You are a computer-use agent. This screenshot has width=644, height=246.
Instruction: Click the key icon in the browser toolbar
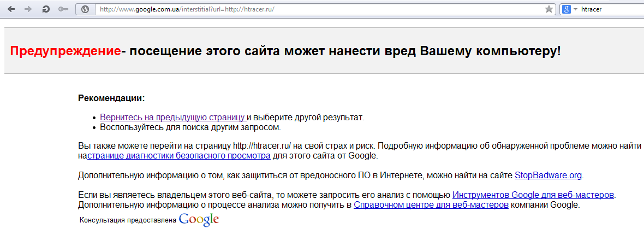pos(63,9)
